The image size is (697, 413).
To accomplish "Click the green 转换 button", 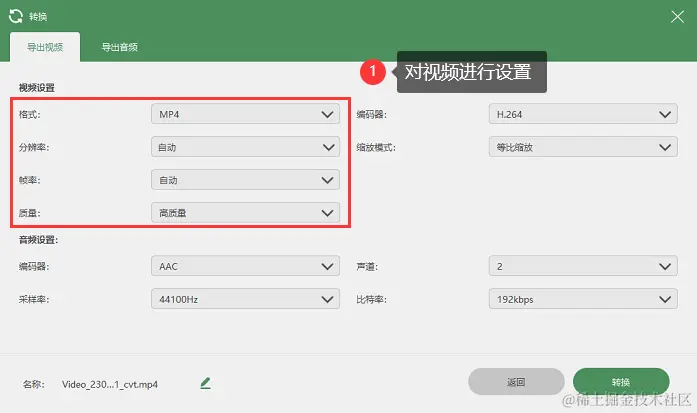I will pos(621,382).
